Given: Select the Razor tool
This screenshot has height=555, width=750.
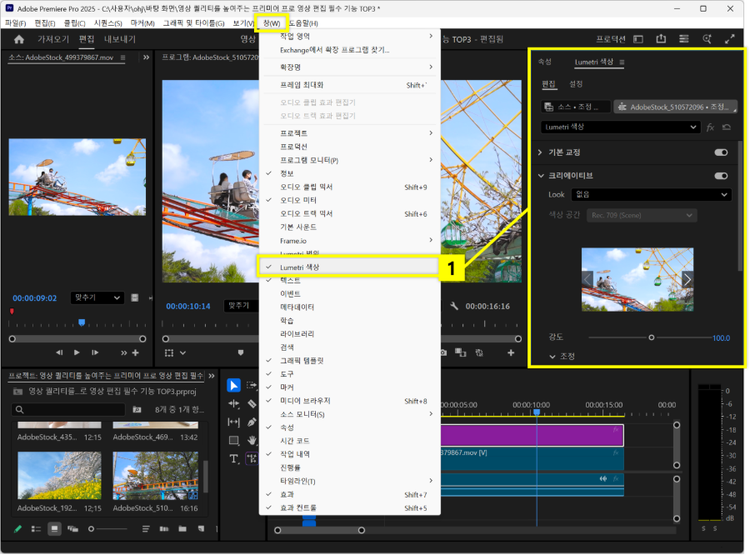Looking at the screenshot, I should (252, 404).
